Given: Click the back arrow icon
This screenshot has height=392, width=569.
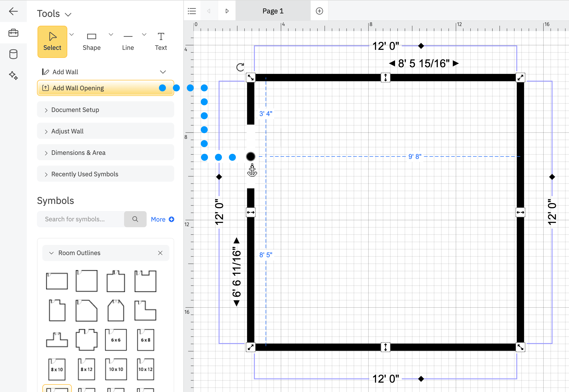Looking at the screenshot, I should (13, 11).
